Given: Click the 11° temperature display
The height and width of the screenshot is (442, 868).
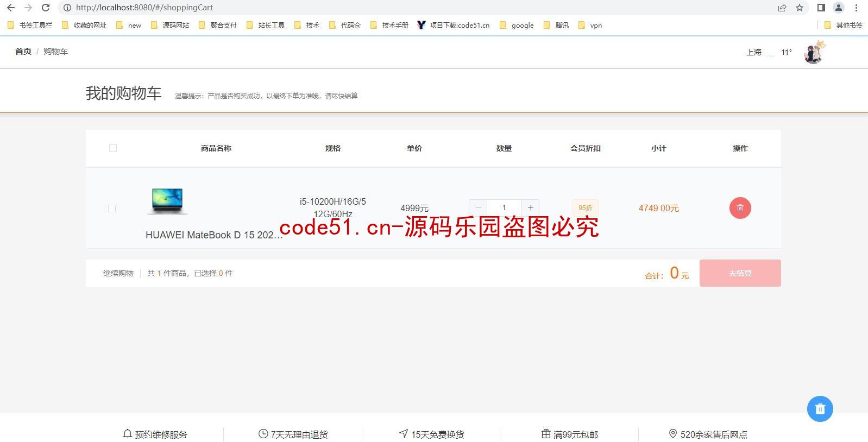Looking at the screenshot, I should 787,52.
